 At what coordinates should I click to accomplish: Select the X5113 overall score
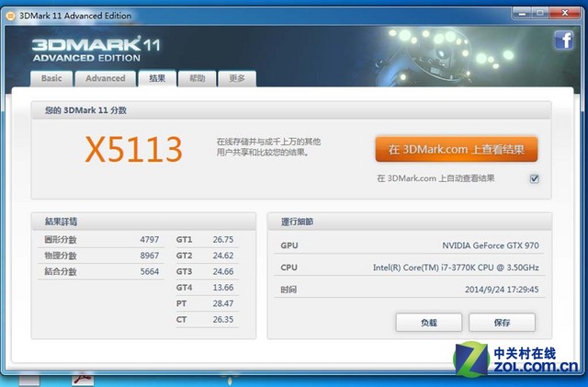tap(134, 150)
